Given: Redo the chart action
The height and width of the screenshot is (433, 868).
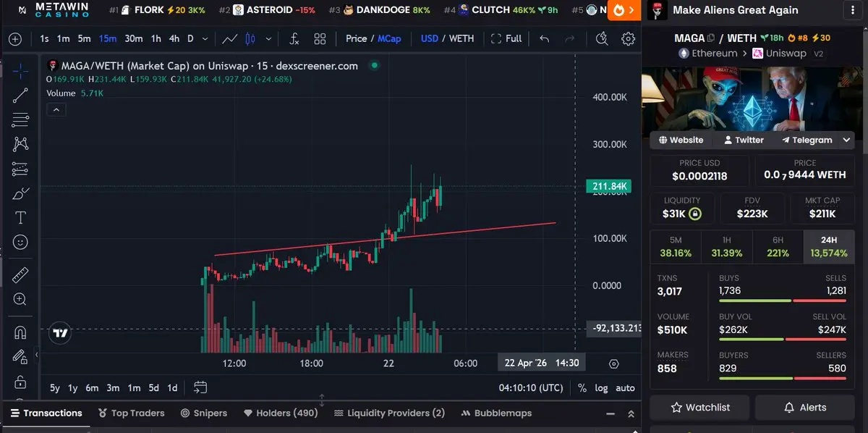Looking at the screenshot, I should click(570, 38).
